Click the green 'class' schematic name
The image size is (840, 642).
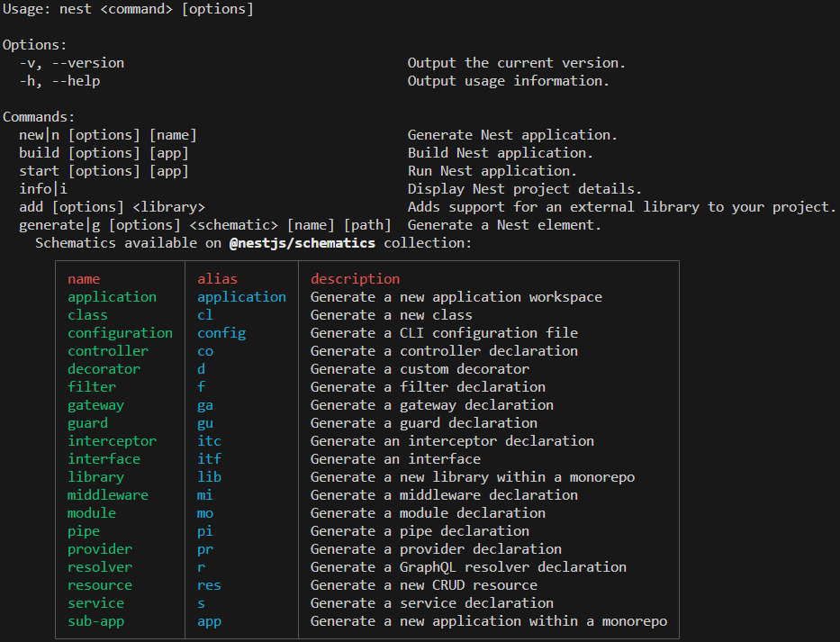tap(87, 315)
